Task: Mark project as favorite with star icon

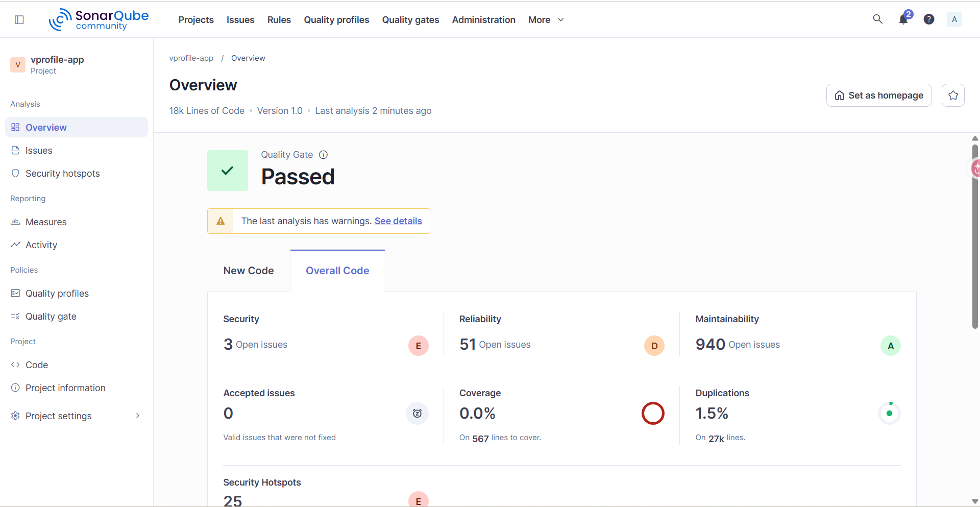Action: pyautogui.click(x=953, y=95)
